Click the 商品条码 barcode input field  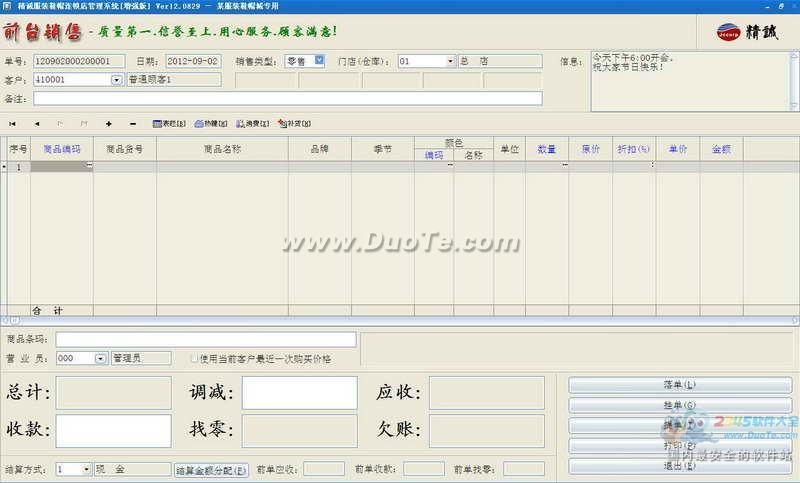click(x=206, y=339)
